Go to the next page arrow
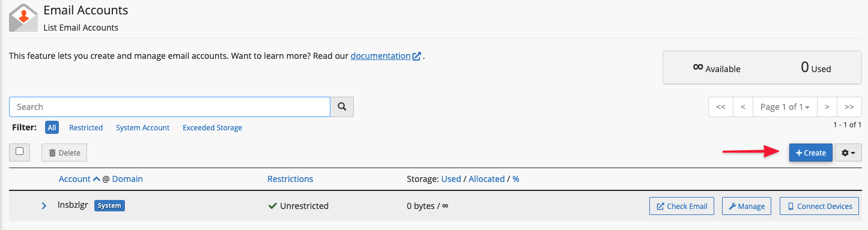The image size is (868, 230). coord(827,107)
